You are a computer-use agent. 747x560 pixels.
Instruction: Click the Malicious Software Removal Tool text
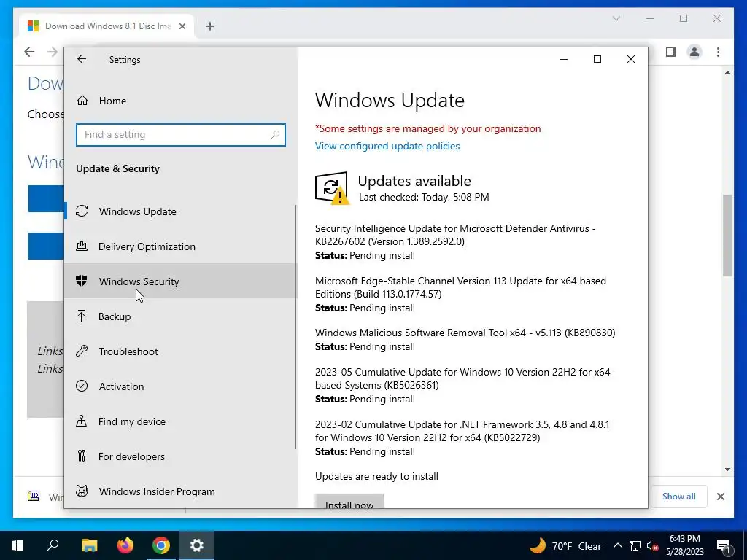coord(465,332)
